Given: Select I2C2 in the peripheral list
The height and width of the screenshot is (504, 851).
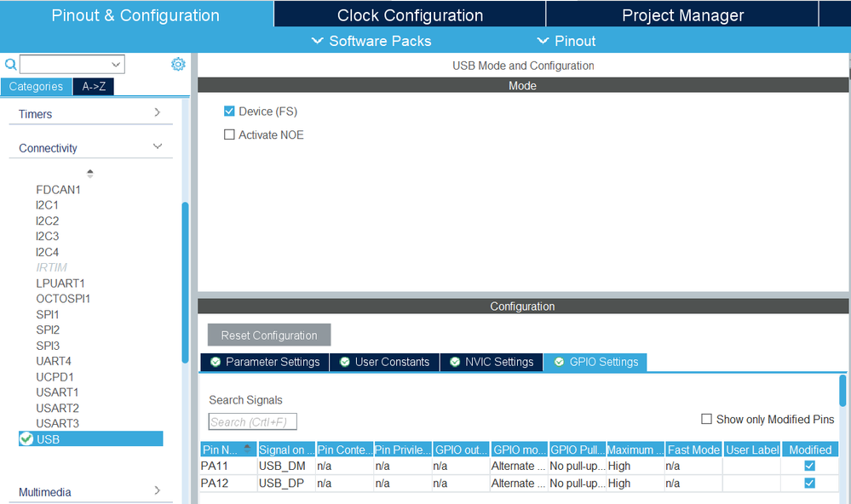Looking at the screenshot, I should tap(47, 220).
